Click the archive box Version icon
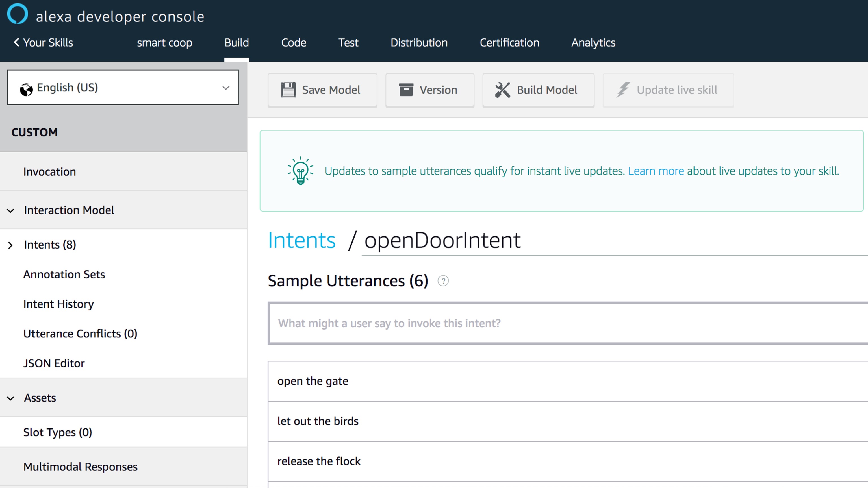Viewport: 868px width, 488px height. pos(406,90)
